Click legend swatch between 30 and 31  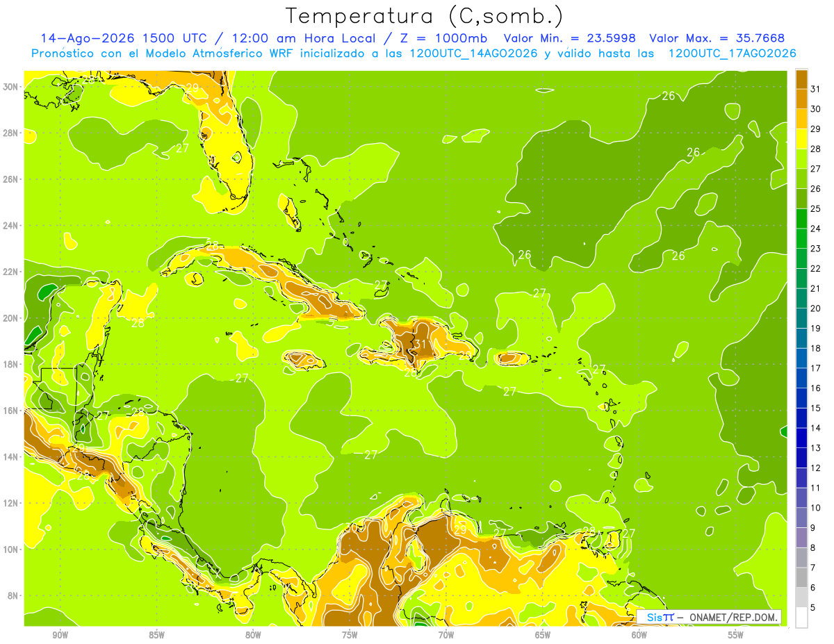click(x=801, y=99)
